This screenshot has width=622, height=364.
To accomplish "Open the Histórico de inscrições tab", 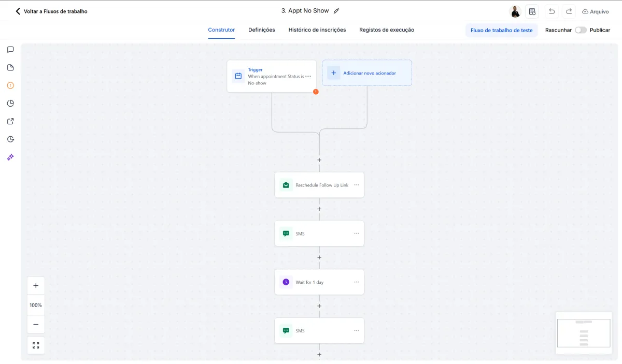I will tap(317, 30).
